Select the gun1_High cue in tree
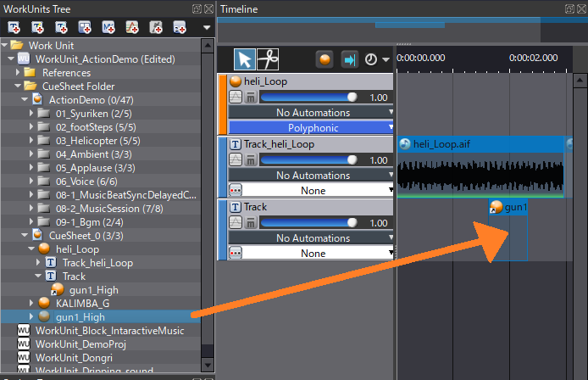 [78, 316]
